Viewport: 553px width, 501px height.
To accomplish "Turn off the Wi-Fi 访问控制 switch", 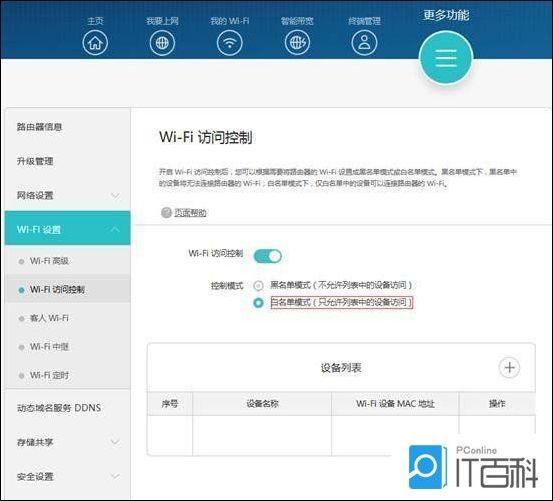I will (268, 256).
